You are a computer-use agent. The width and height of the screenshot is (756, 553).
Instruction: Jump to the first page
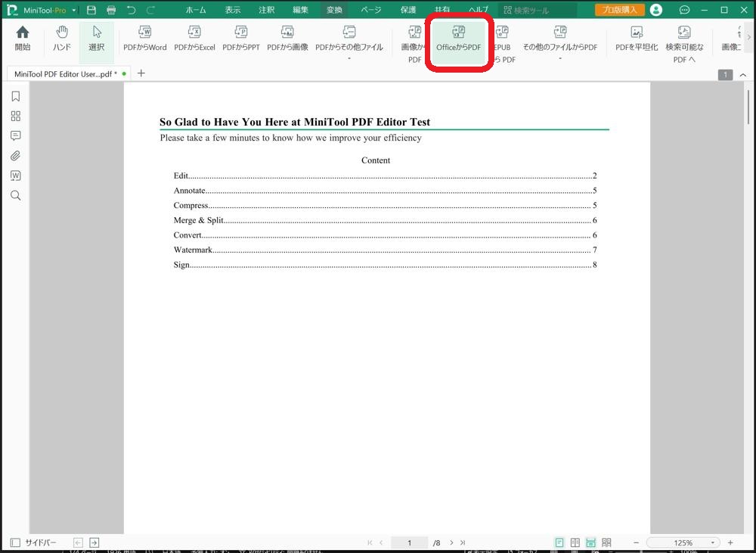point(370,542)
